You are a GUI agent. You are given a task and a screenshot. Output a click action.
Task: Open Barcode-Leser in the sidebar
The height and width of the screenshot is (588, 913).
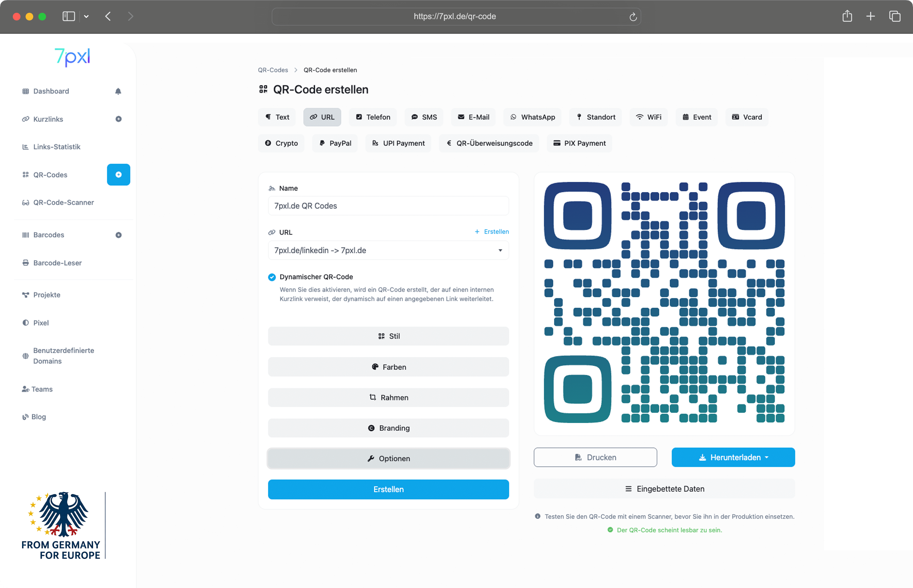tap(57, 263)
